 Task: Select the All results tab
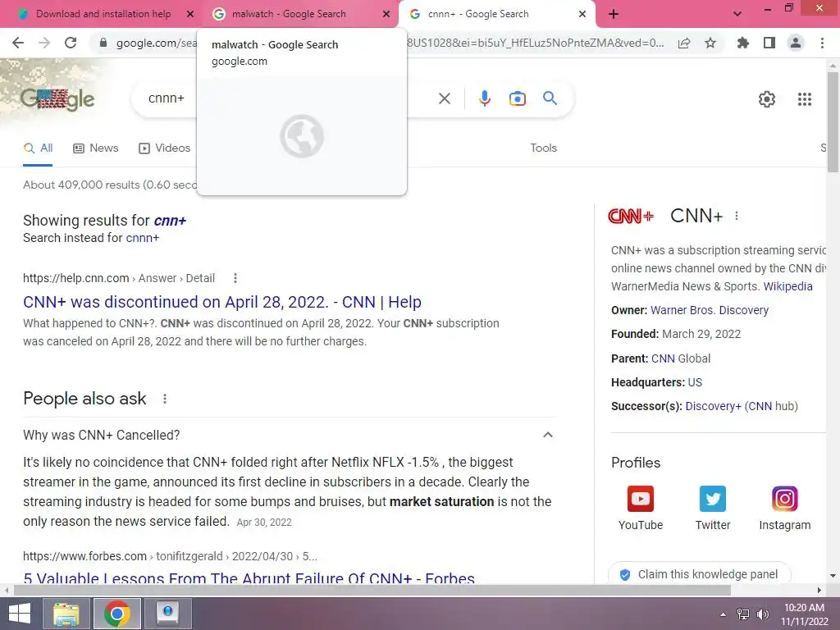tap(38, 148)
